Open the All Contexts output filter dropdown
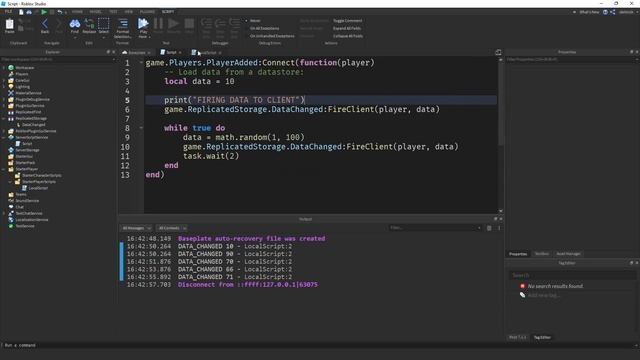The width and height of the screenshot is (640, 360). coord(172,228)
